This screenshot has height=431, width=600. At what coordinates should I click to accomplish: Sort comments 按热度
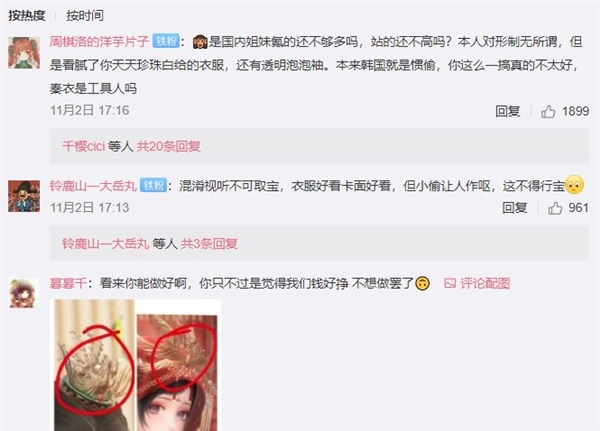27,15
